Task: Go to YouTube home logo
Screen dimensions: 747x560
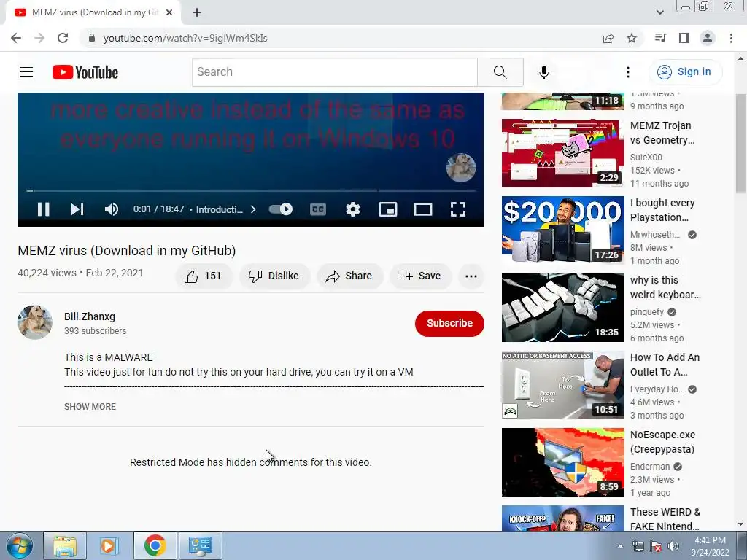Action: 85,72
